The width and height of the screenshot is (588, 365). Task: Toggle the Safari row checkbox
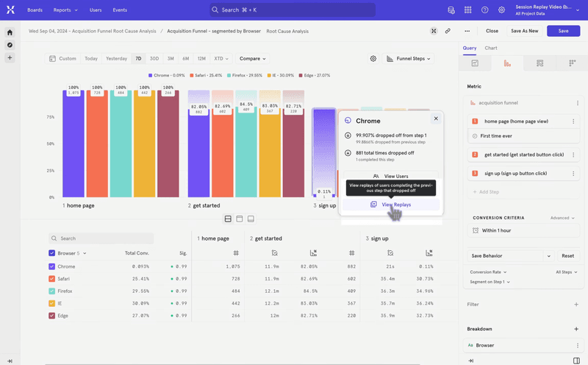pyautogui.click(x=51, y=279)
